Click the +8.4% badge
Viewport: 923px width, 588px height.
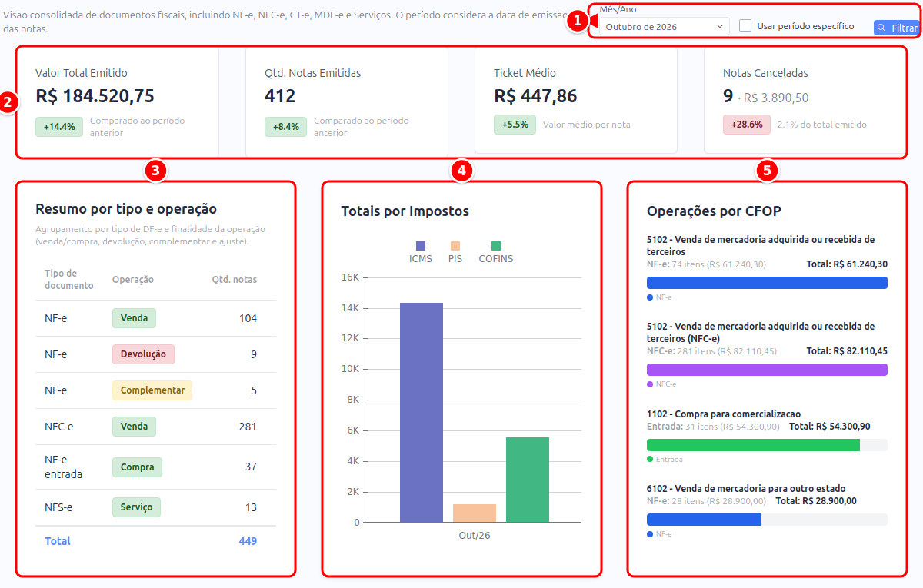point(285,127)
